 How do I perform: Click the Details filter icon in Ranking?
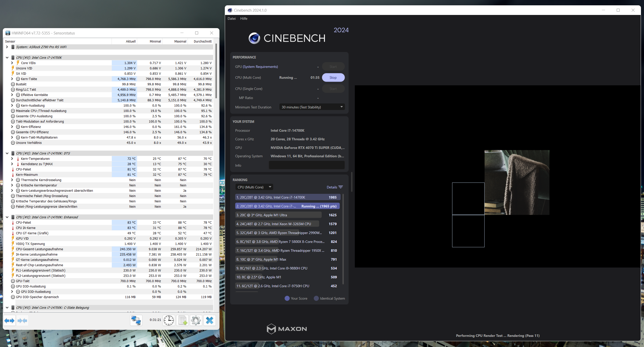click(x=341, y=187)
